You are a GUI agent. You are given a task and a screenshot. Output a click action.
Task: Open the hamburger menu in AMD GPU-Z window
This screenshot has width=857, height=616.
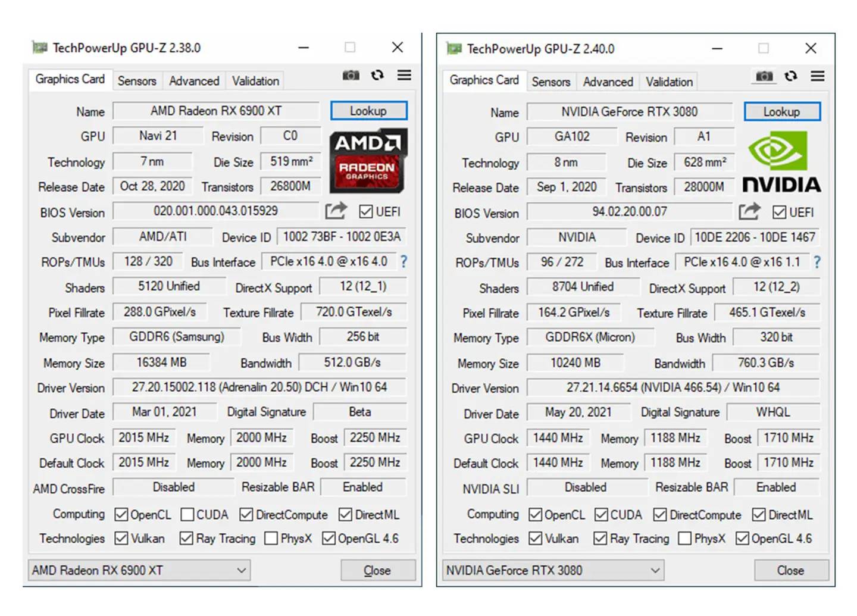pos(404,76)
